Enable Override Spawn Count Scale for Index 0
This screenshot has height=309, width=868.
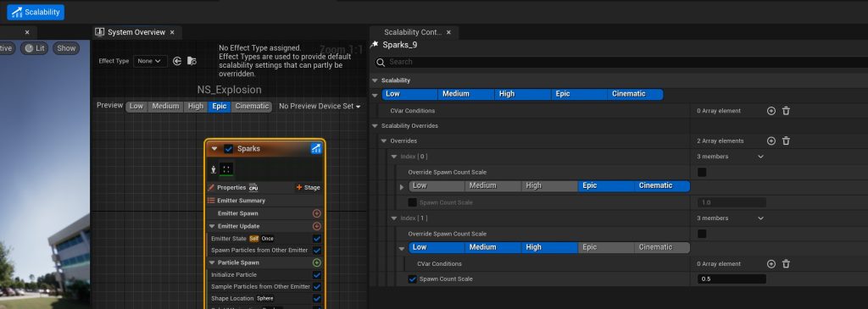(701, 173)
